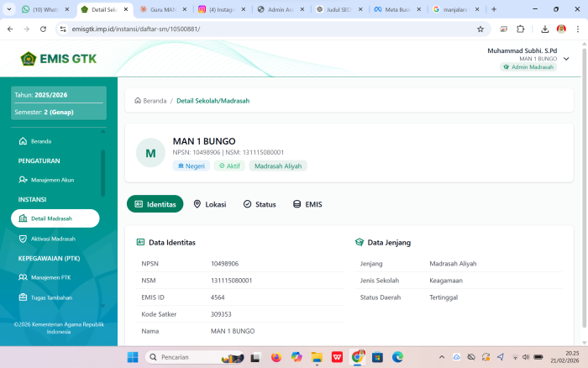Reload the page
The image size is (588, 368).
[41, 29]
